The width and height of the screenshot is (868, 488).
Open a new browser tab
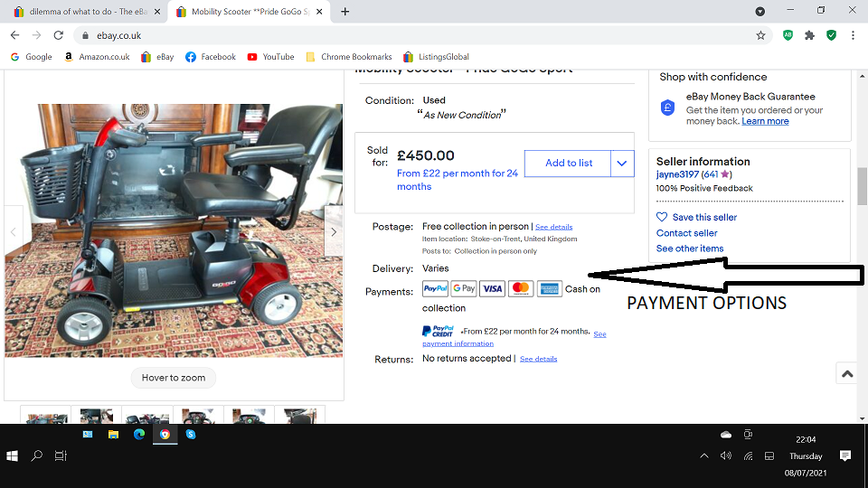tap(344, 12)
